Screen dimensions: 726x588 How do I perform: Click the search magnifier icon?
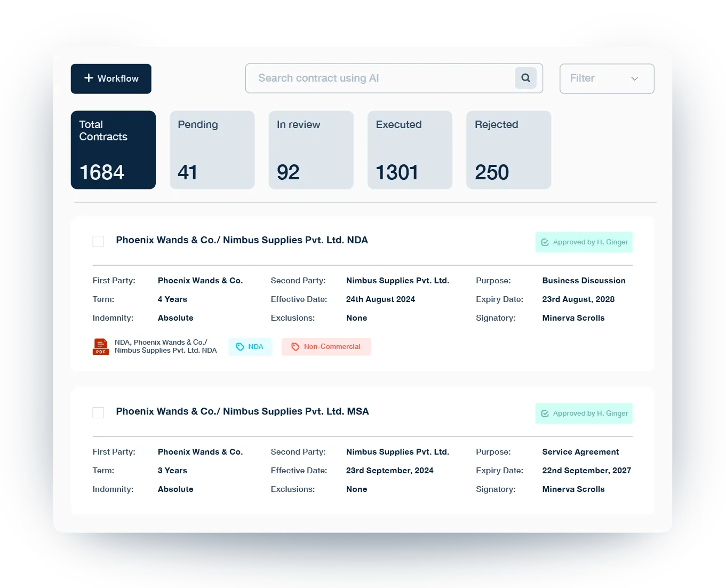tap(525, 78)
